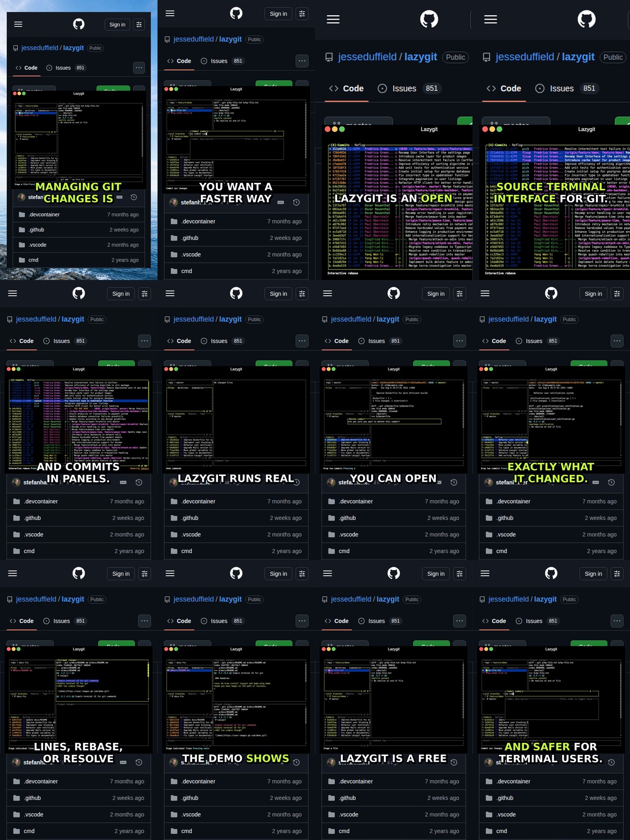
Task: Open hamburger menu in 'MANAGING GIT CHANGES' frame
Action: pyautogui.click(x=18, y=24)
